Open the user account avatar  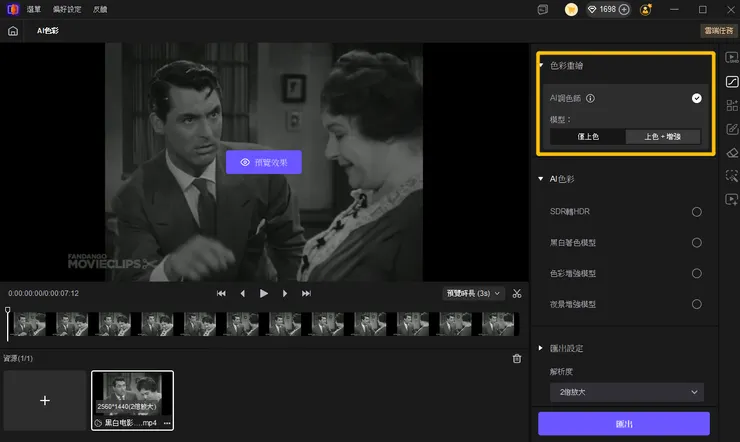(x=646, y=9)
